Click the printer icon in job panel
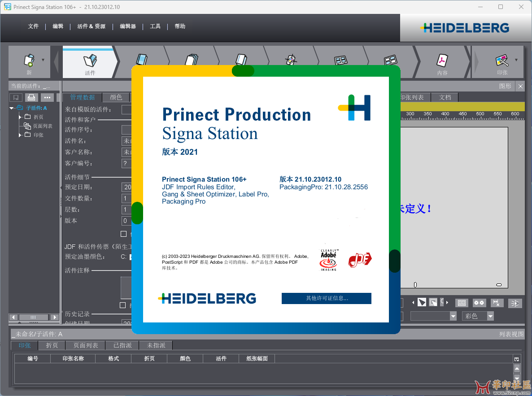This screenshot has height=396, width=532. (31, 98)
